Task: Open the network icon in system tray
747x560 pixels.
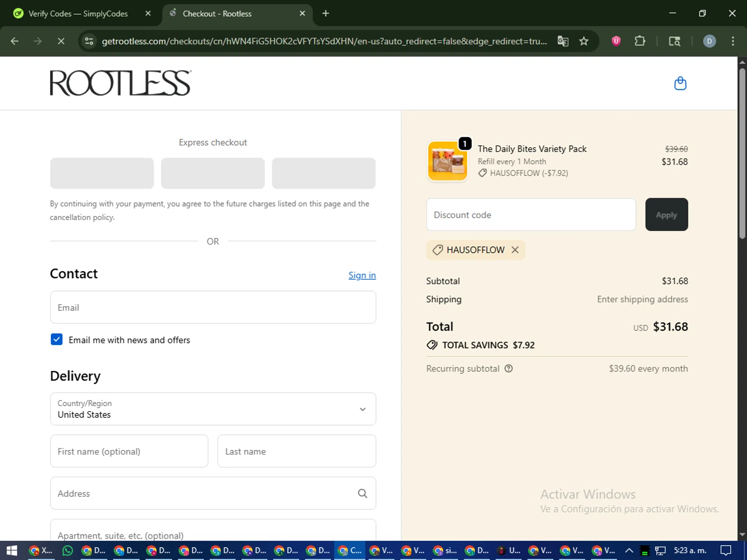Action: coord(660,551)
